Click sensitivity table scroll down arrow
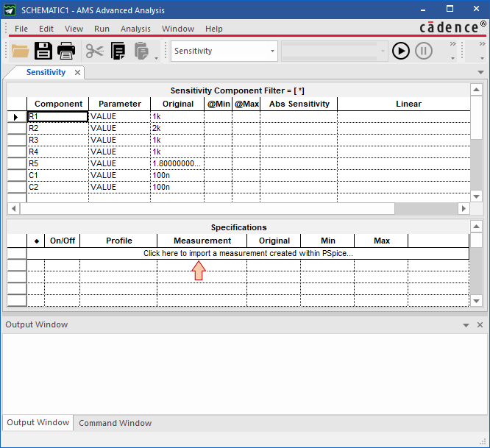Image resolution: width=490 pixels, height=448 pixels. 476,196
